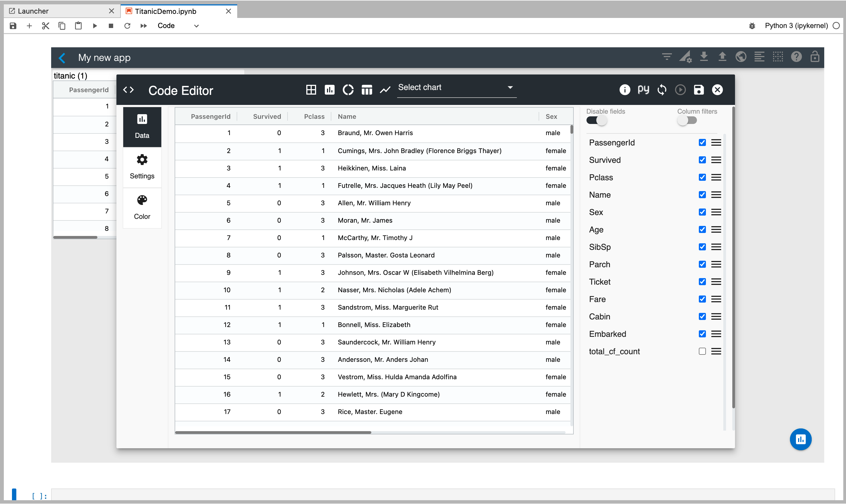Click the py Python code icon

(x=643, y=90)
